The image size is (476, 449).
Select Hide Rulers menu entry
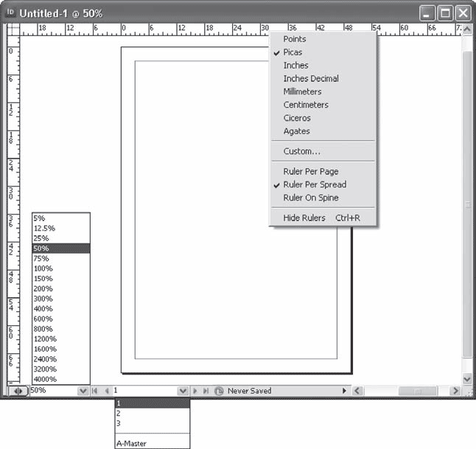(x=304, y=217)
